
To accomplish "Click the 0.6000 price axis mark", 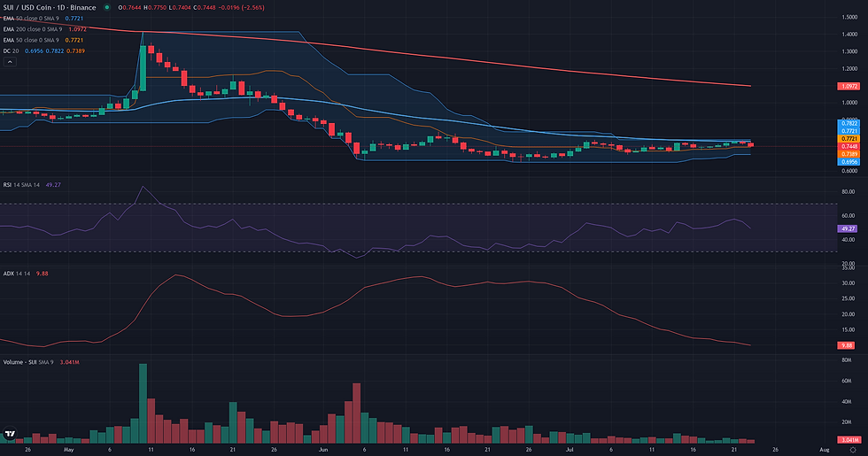I will (x=849, y=171).
